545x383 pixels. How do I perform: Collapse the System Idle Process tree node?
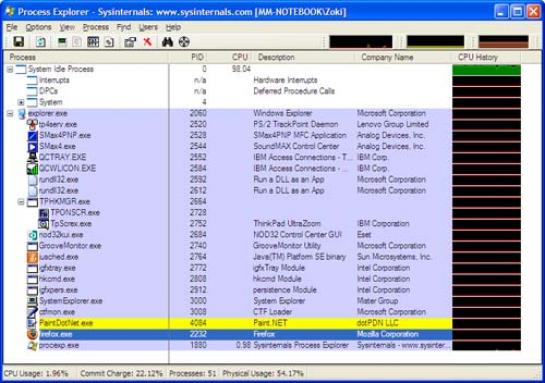(10, 69)
